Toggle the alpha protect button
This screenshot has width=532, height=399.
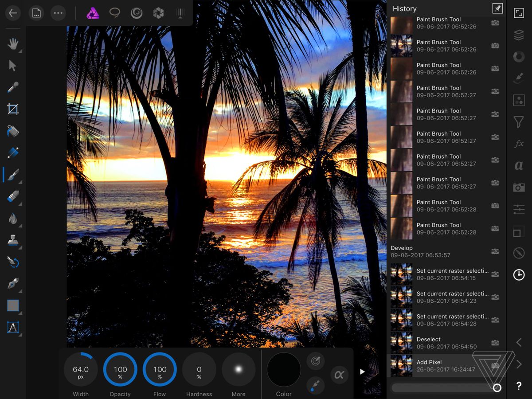tap(339, 375)
